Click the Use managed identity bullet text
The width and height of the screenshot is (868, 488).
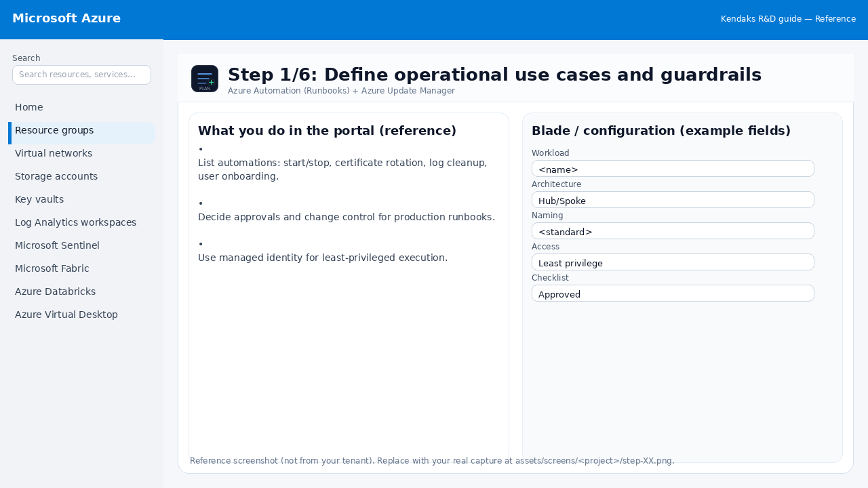coord(323,258)
